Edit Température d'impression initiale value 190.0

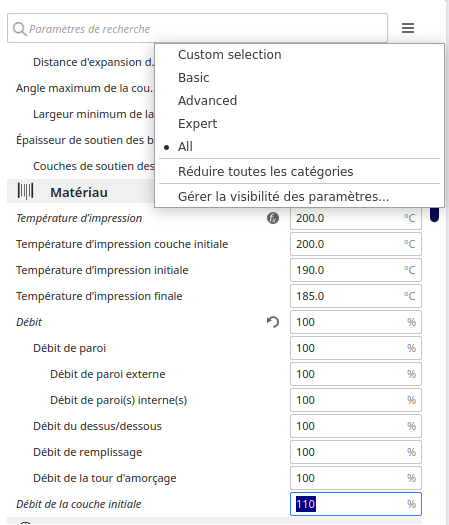tap(356, 270)
